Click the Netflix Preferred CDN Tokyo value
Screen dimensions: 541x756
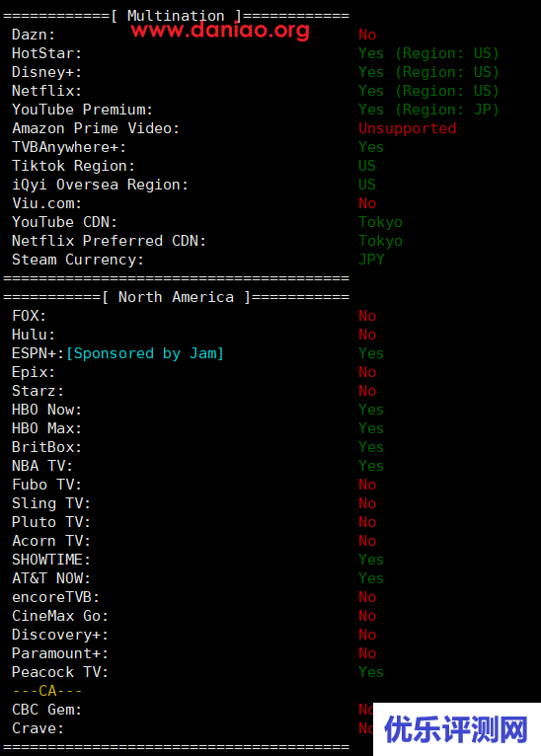pos(380,241)
